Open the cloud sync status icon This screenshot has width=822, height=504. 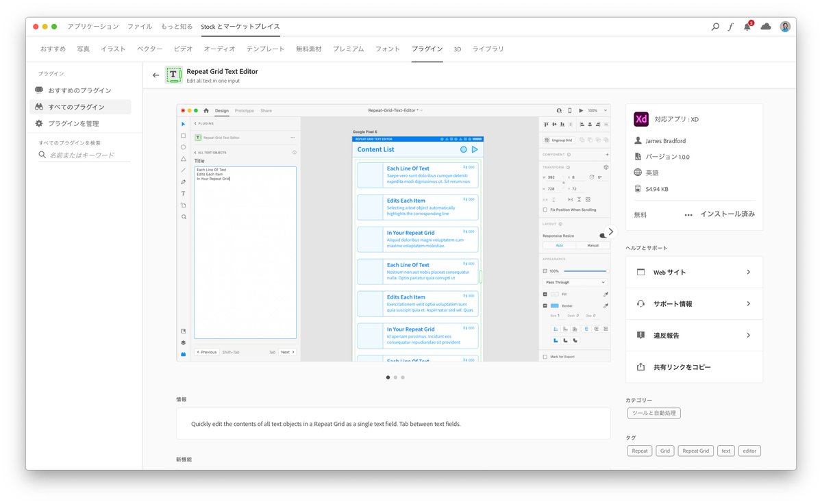click(766, 27)
